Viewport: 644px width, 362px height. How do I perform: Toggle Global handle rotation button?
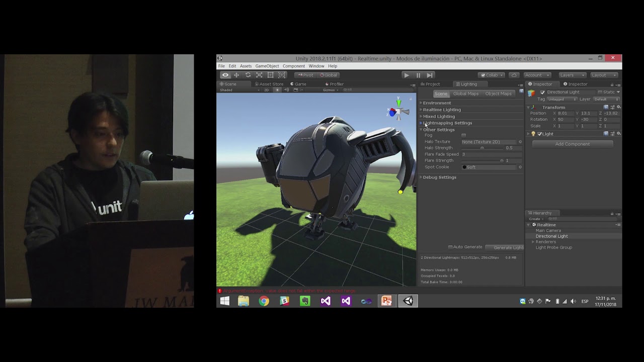(x=328, y=75)
